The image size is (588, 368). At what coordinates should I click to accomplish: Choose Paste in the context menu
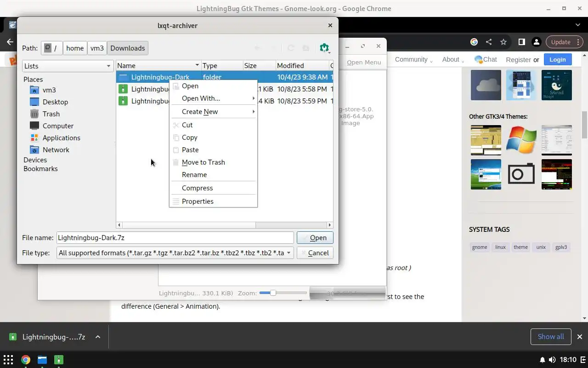click(213, 149)
